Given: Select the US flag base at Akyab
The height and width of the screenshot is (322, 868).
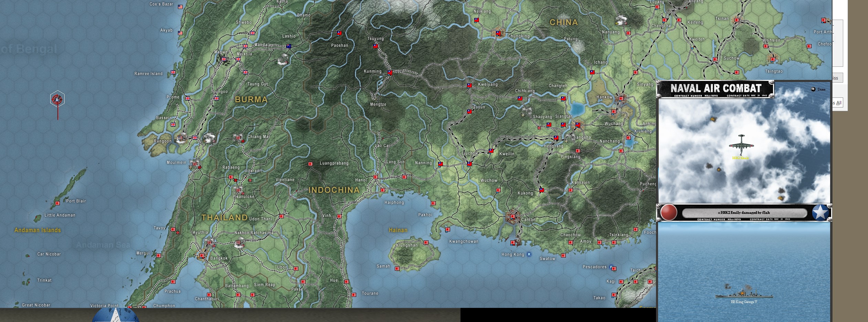Looking at the screenshot, I should click(180, 33).
